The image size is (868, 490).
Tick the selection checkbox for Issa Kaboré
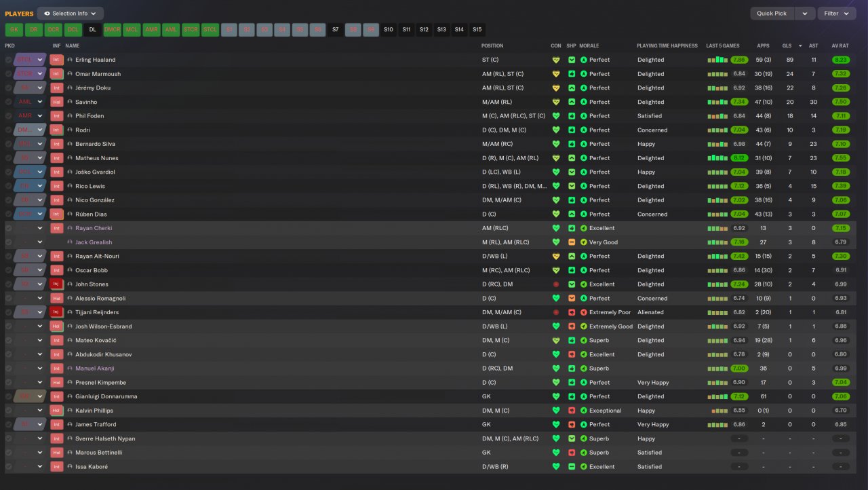click(x=8, y=467)
